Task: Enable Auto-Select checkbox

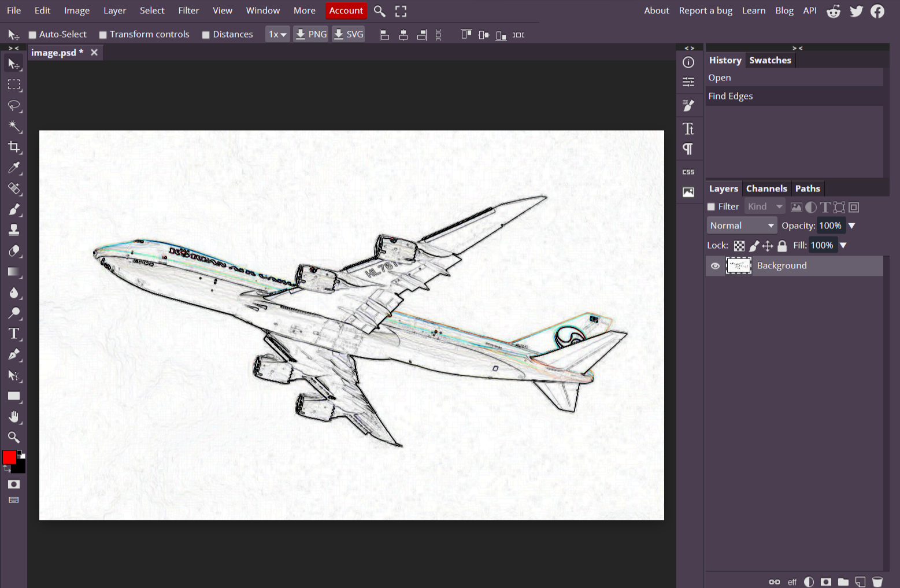Action: click(x=32, y=35)
